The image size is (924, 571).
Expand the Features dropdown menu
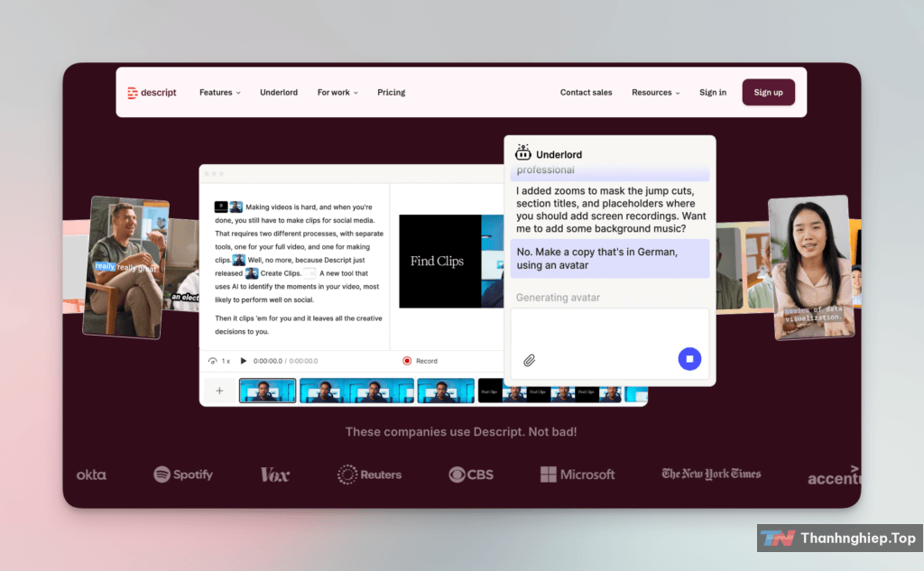(x=219, y=92)
